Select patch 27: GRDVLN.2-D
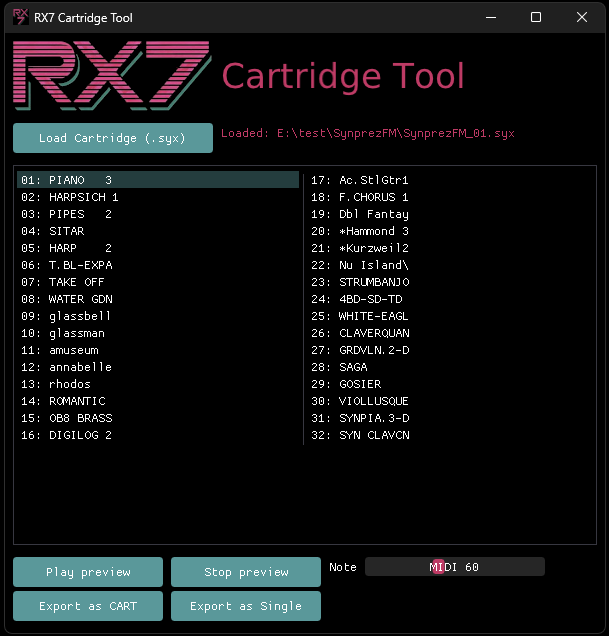The image size is (609, 636). tap(450, 350)
